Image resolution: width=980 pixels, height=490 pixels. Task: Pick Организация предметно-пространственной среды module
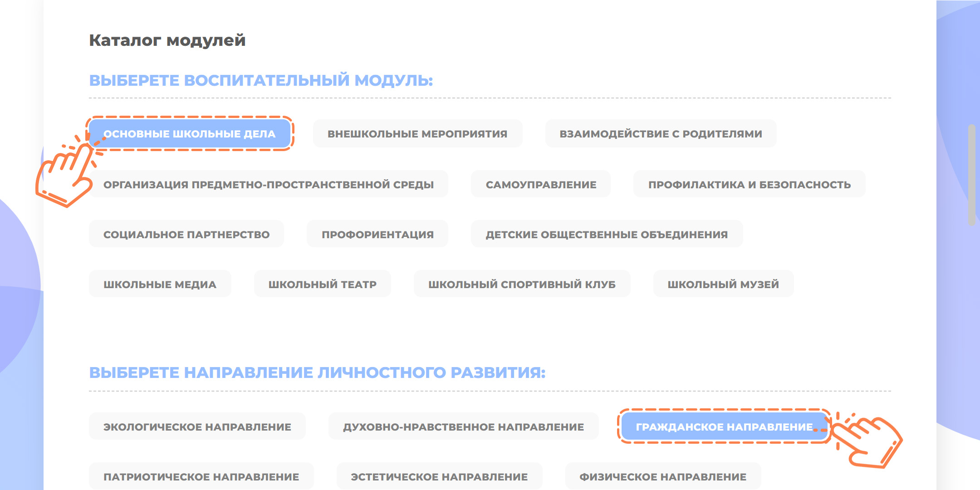point(269,185)
